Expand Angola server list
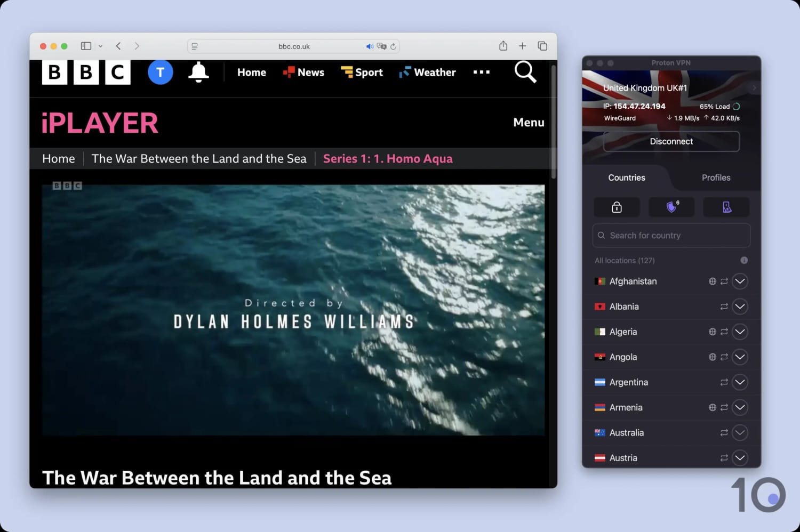This screenshot has width=800, height=532. point(740,357)
